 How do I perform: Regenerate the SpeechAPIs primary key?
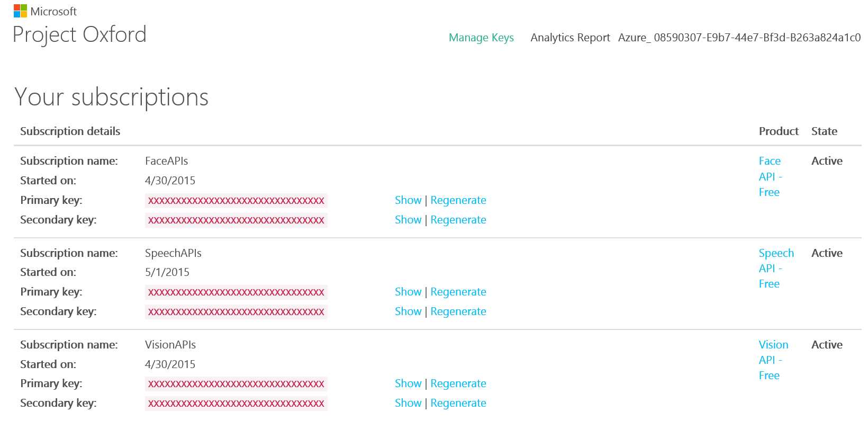458,292
